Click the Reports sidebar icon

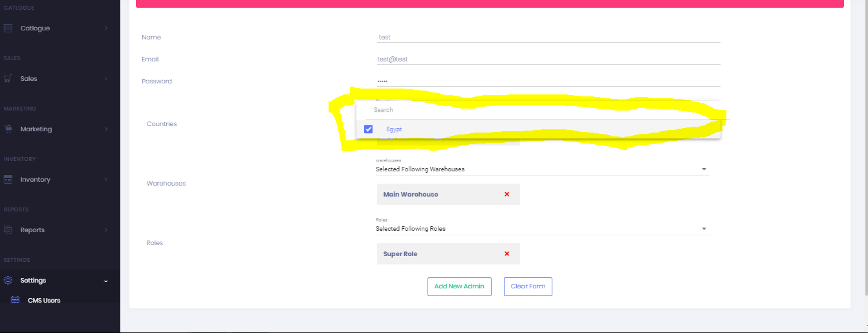8,230
